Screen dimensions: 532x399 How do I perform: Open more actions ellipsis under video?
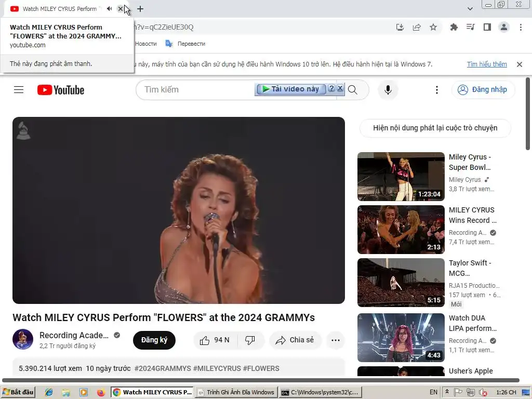[x=336, y=340]
